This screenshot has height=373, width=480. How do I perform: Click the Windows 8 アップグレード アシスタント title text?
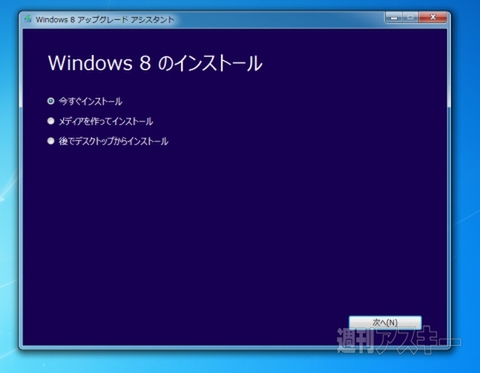(105, 20)
